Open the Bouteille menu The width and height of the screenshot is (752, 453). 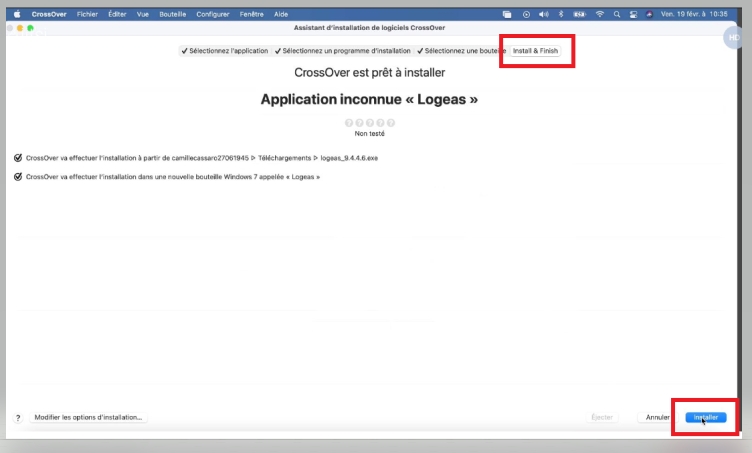[172, 14]
